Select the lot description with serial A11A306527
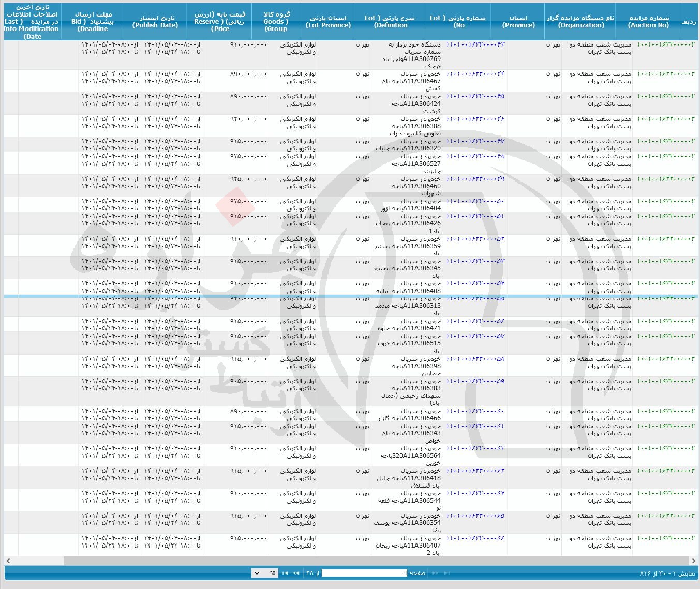Viewport: 700px width, 589px height. tap(415, 164)
